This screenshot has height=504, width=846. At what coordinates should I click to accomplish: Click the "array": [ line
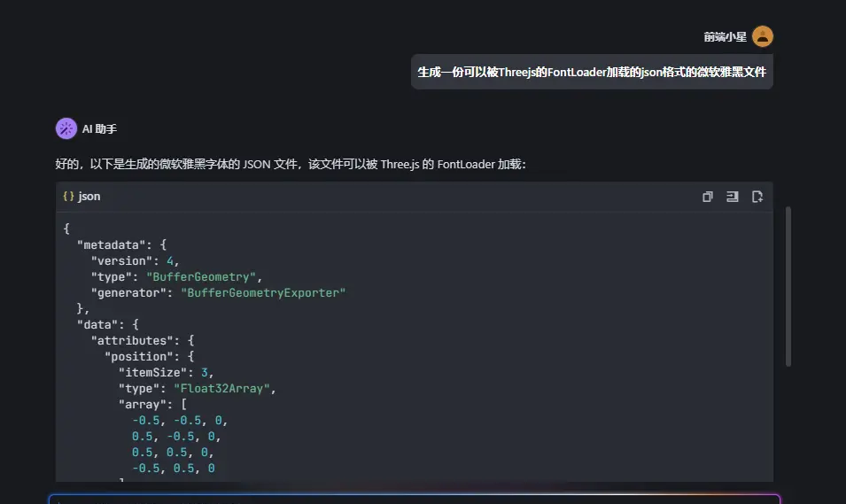click(x=152, y=405)
